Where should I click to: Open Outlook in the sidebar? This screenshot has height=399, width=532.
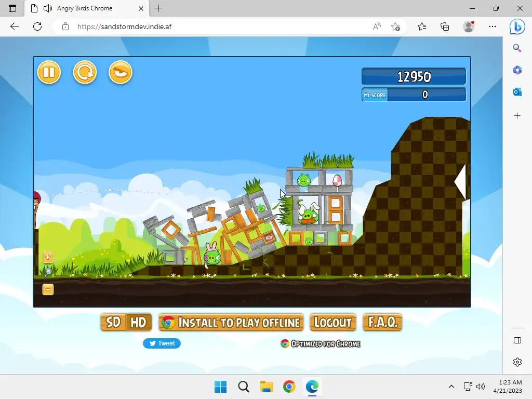pos(517,92)
